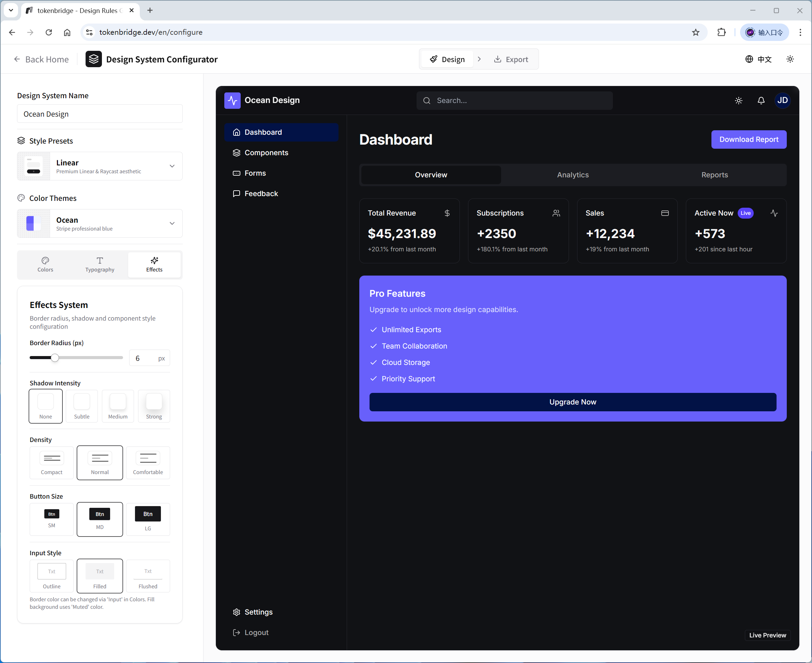This screenshot has height=663, width=812.
Task: Select the Outline input style
Action: (51, 576)
